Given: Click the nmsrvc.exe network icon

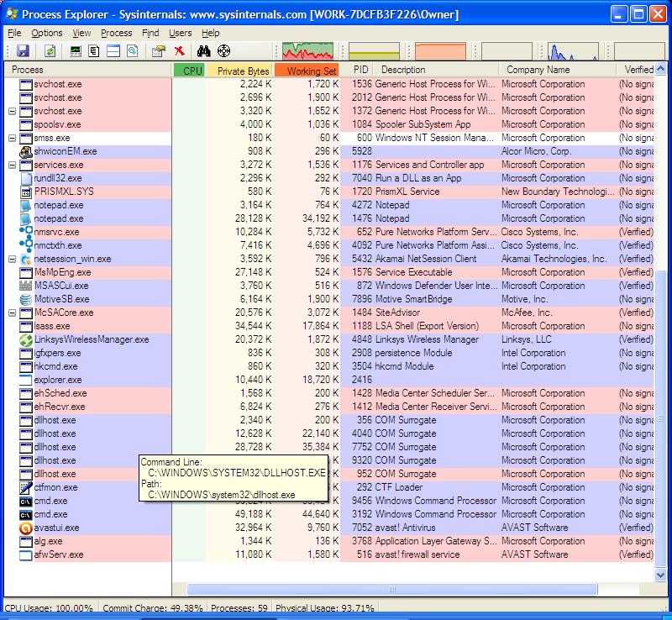Looking at the screenshot, I should 26,232.
